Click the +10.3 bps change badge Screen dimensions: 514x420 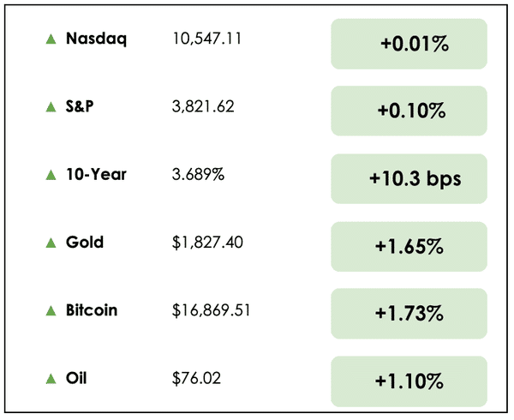coord(409,179)
